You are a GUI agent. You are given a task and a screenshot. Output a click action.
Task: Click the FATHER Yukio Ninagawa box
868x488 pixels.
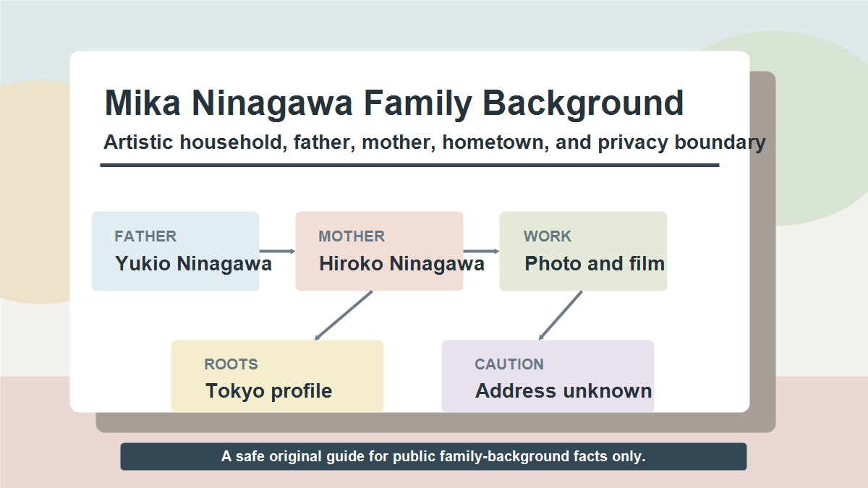pyautogui.click(x=175, y=251)
